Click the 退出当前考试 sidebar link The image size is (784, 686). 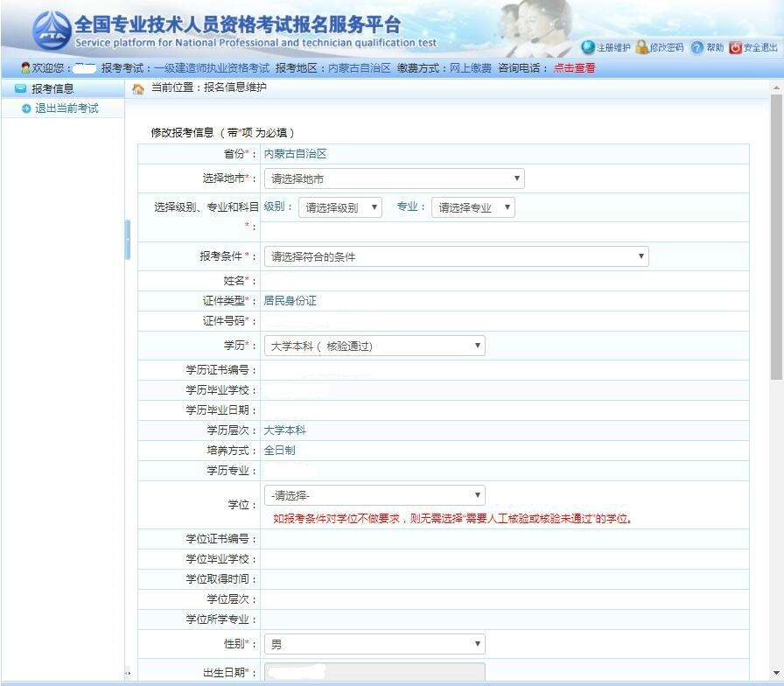coord(66,108)
